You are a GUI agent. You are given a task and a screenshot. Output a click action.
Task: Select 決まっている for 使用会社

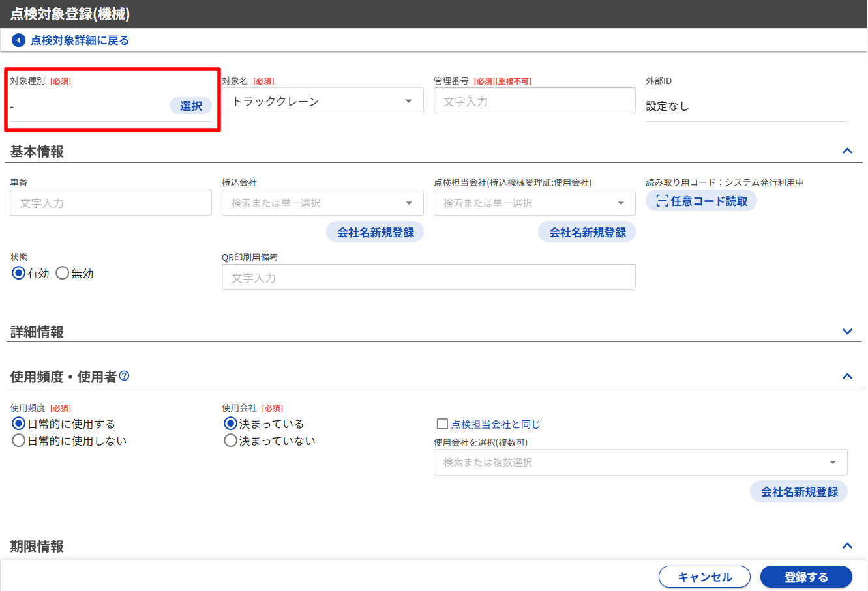point(230,424)
